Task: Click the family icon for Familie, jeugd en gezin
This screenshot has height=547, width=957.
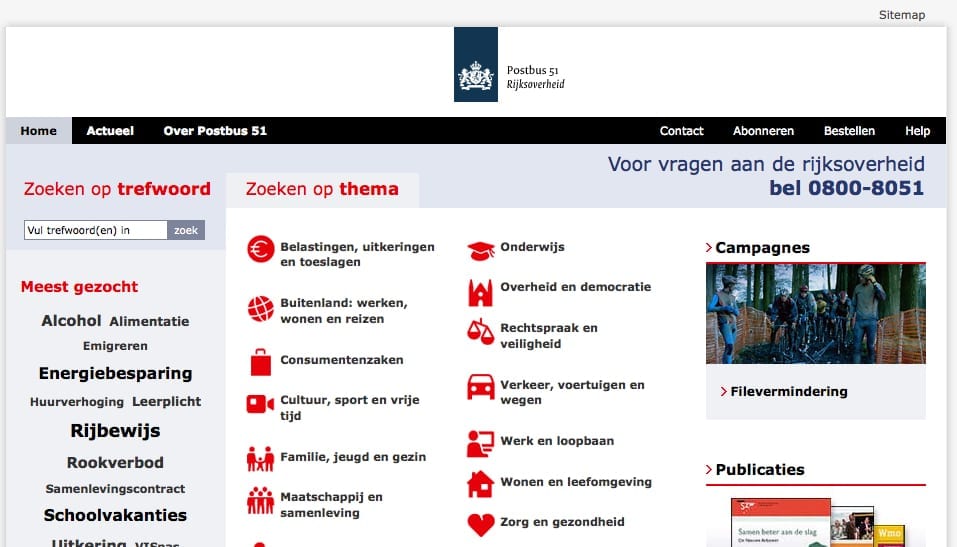Action: pyautogui.click(x=260, y=459)
